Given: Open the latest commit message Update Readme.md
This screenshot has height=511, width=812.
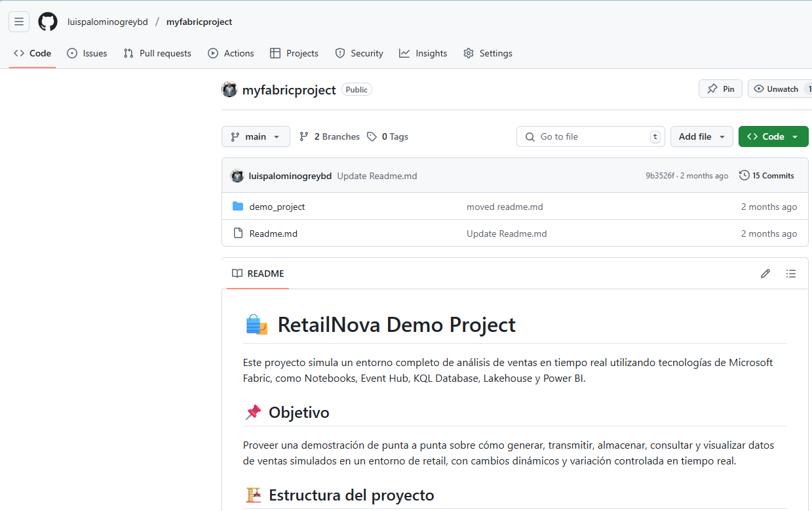Looking at the screenshot, I should [377, 176].
